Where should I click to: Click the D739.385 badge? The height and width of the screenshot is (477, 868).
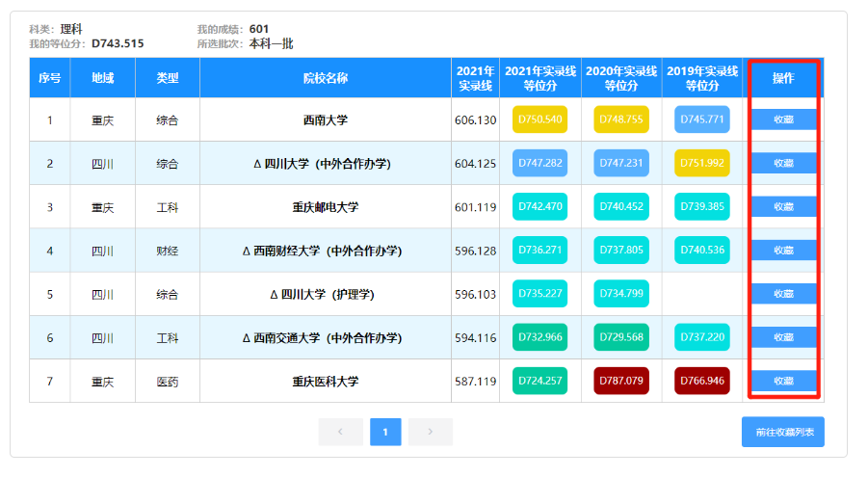(702, 206)
